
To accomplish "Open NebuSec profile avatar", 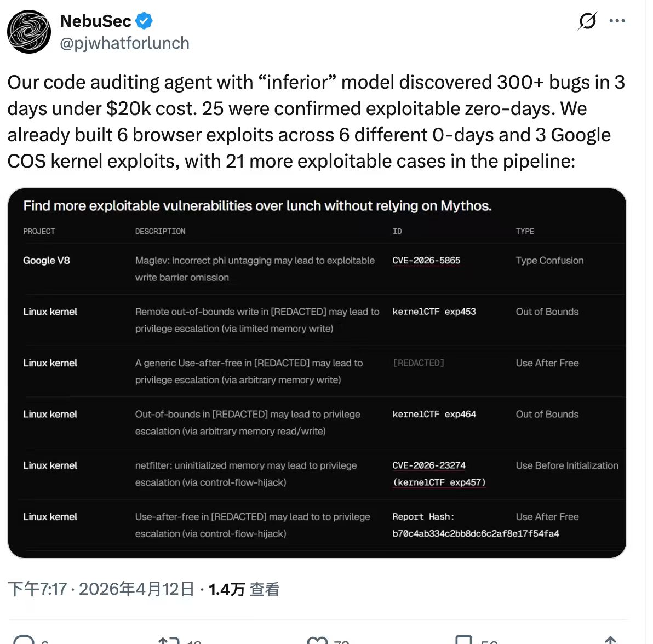I will pyautogui.click(x=28, y=32).
